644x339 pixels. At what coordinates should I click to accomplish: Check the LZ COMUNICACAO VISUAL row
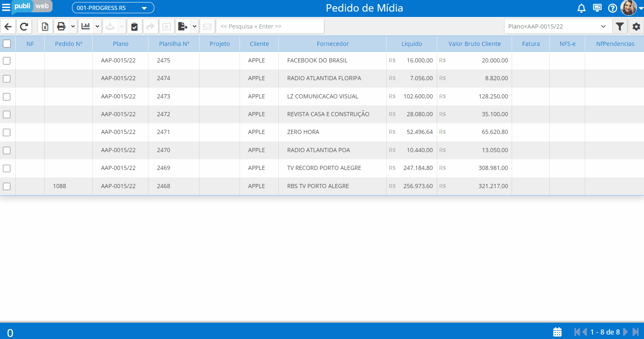click(x=7, y=97)
